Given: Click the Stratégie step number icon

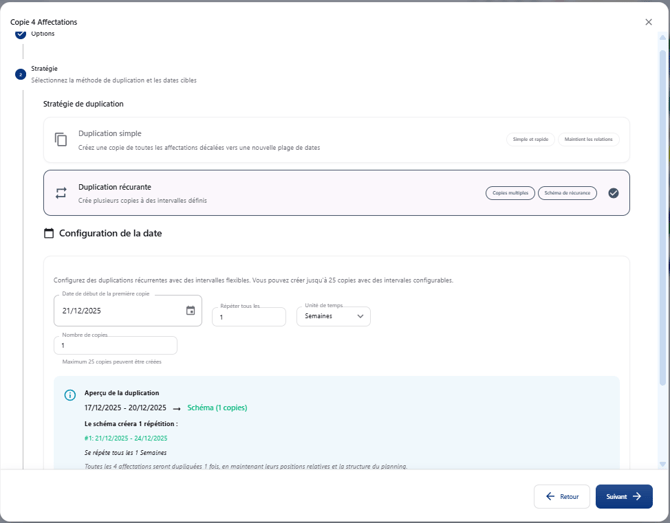Looking at the screenshot, I should coord(21,74).
